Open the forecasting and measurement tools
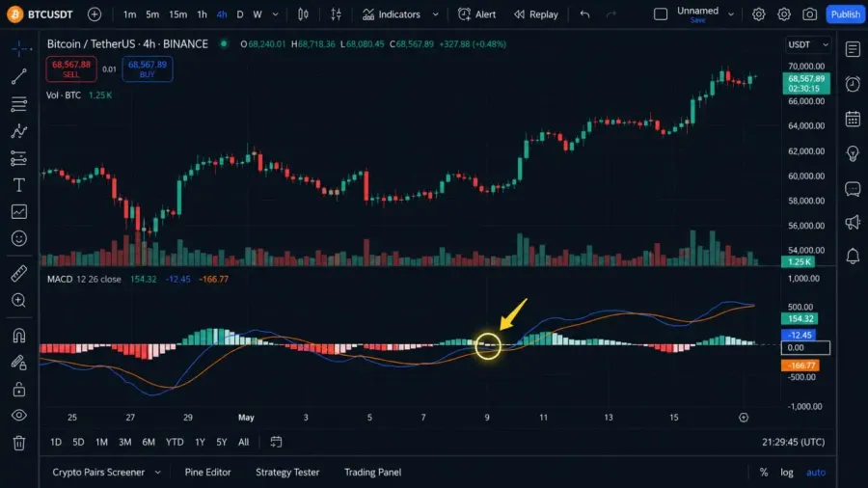 (x=19, y=158)
